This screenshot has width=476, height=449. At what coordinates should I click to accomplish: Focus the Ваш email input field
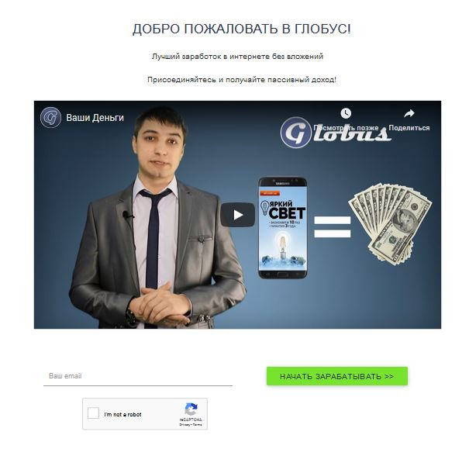pos(138,376)
